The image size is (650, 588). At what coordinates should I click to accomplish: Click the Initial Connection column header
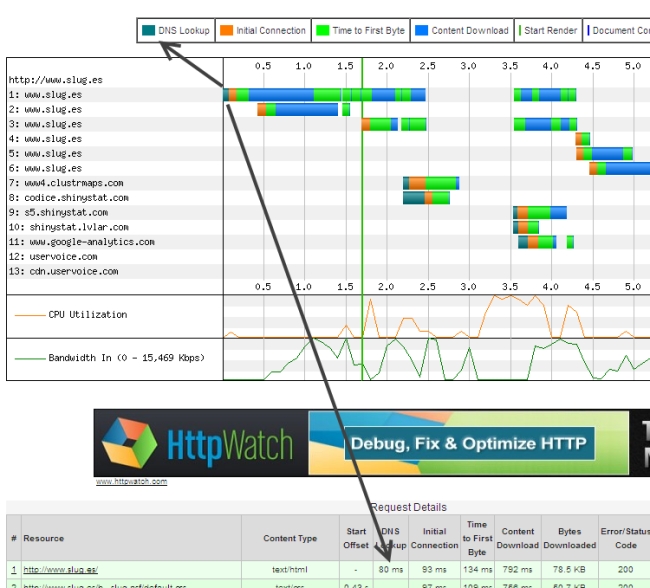coord(434,538)
